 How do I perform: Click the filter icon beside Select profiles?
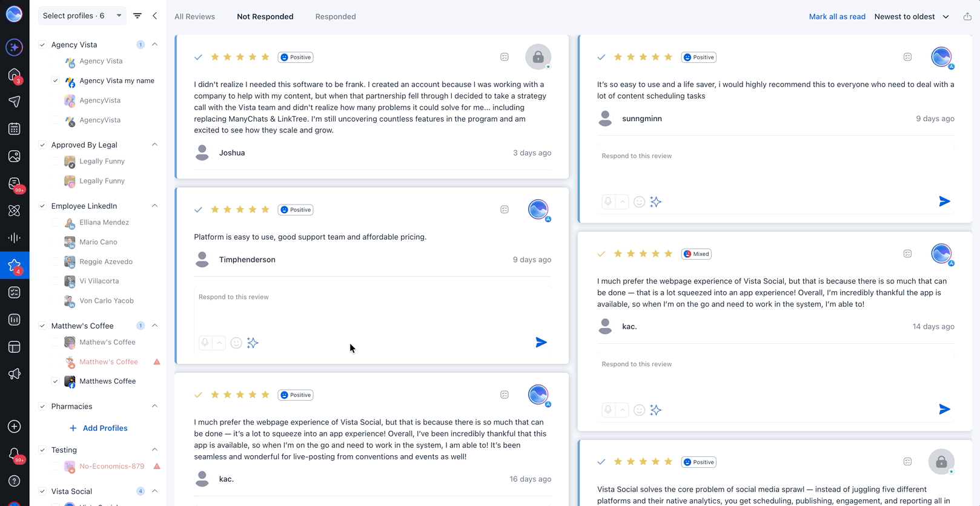(x=137, y=16)
